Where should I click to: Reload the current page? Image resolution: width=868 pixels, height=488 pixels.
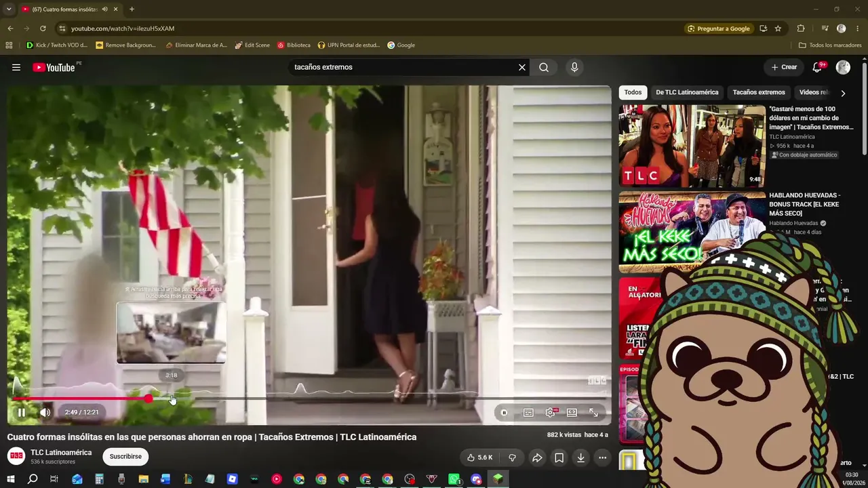[x=43, y=28]
